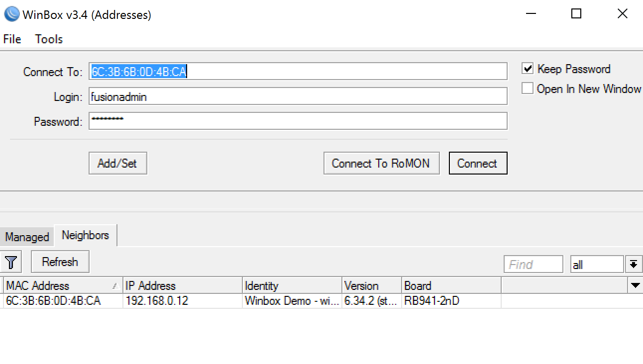This screenshot has height=364, width=643.
Task: Toggle the Keep Password checkbox
Action: click(528, 69)
